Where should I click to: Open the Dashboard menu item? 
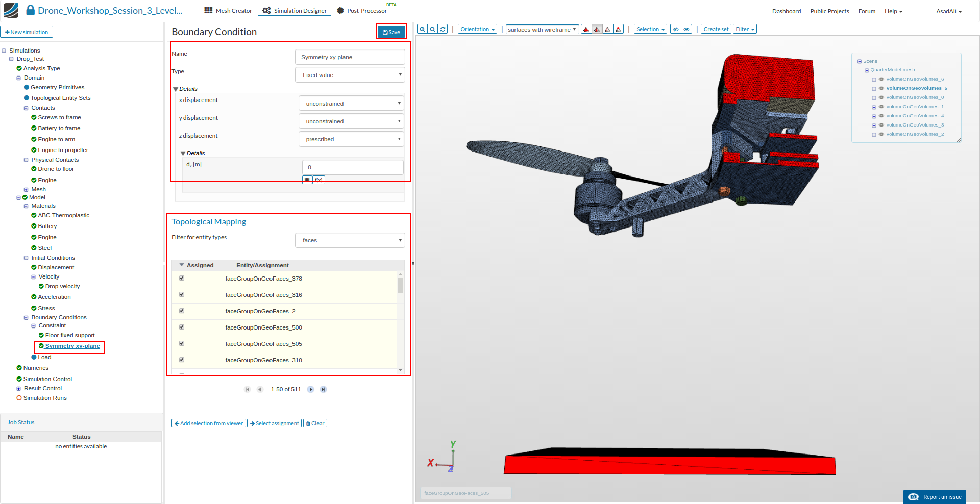click(x=787, y=11)
